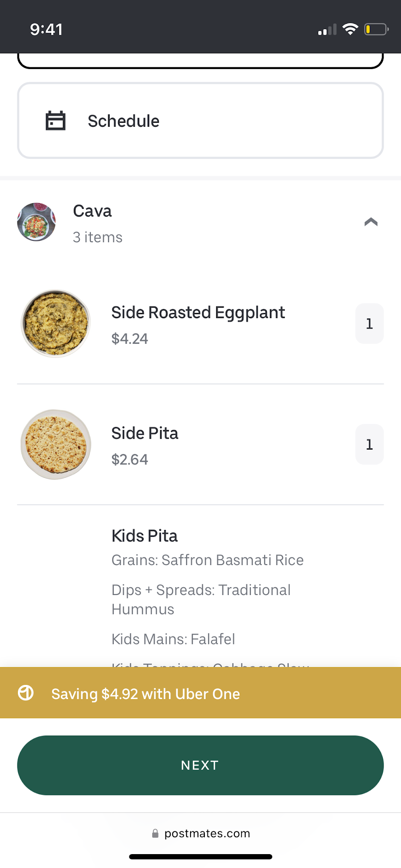401x868 pixels.
Task: Tap the 9:41 clock in status bar
Action: (x=46, y=29)
